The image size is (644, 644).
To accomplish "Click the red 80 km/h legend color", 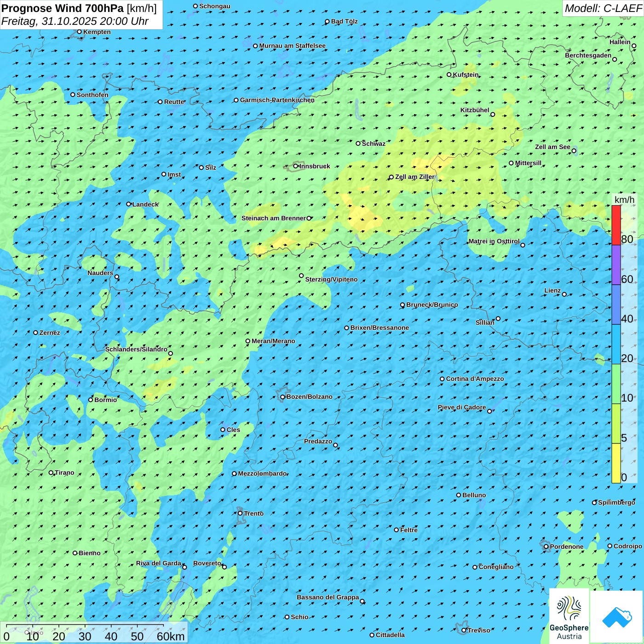I will pos(616,225).
